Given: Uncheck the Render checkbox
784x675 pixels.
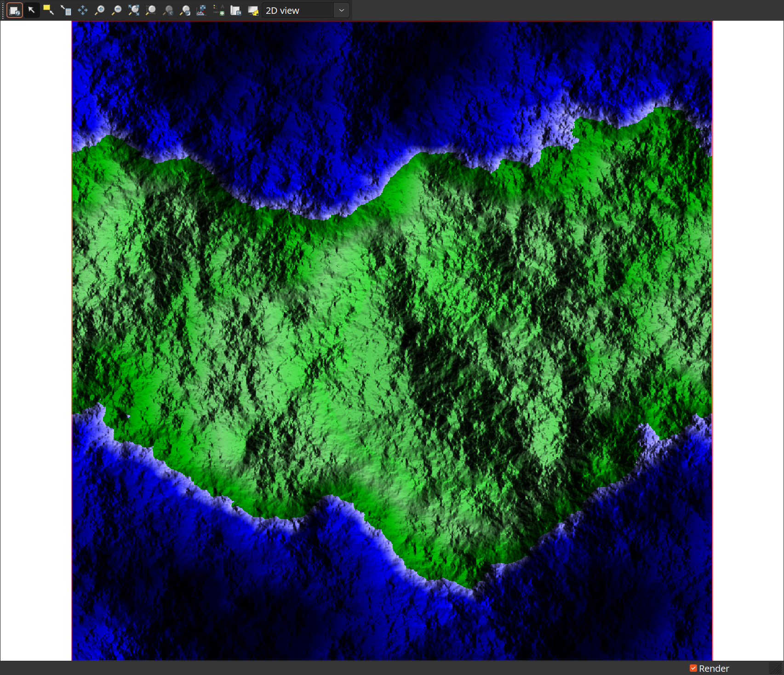Looking at the screenshot, I should pyautogui.click(x=693, y=668).
